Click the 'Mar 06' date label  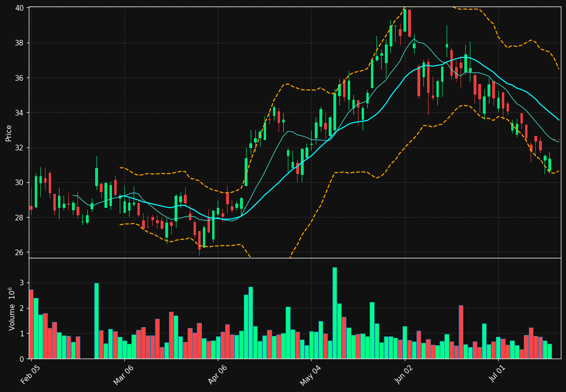(x=124, y=375)
